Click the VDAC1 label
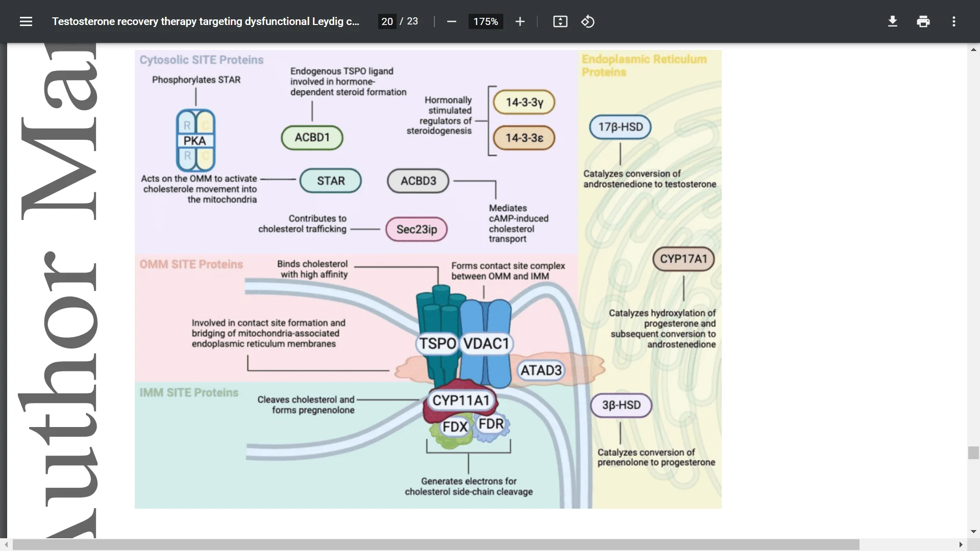 tap(486, 343)
